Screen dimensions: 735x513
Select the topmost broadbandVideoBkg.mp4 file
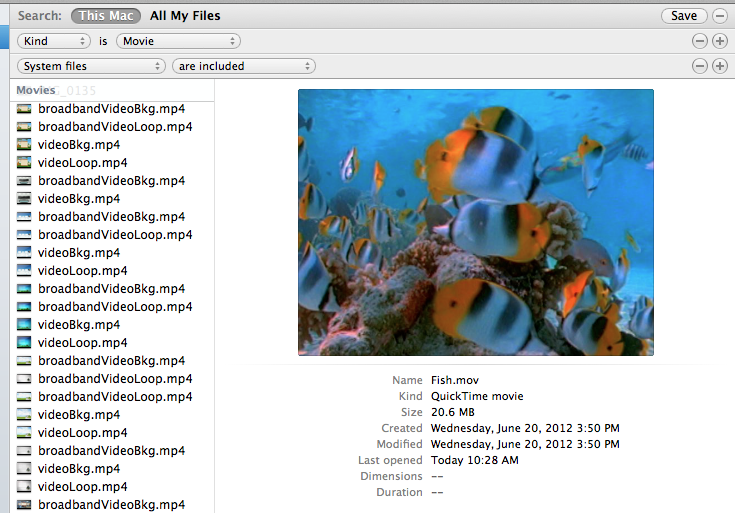click(x=112, y=109)
